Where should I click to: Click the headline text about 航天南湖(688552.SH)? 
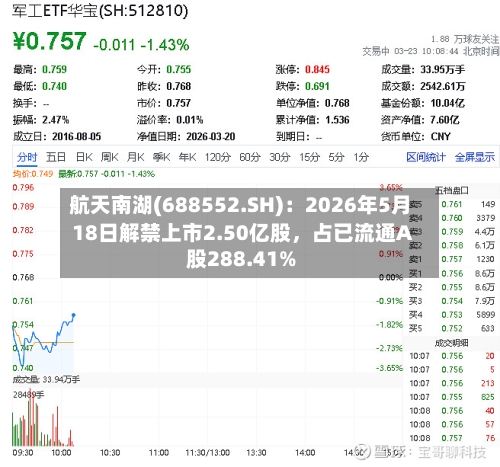(241, 232)
